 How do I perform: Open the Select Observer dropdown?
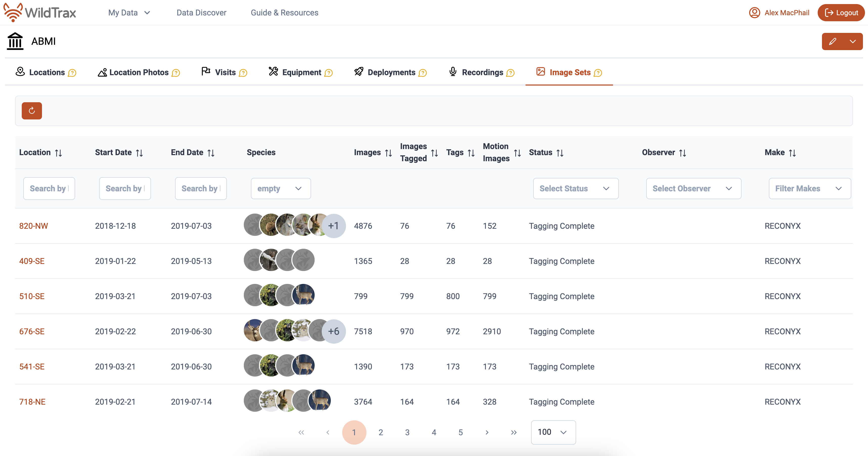[693, 189]
